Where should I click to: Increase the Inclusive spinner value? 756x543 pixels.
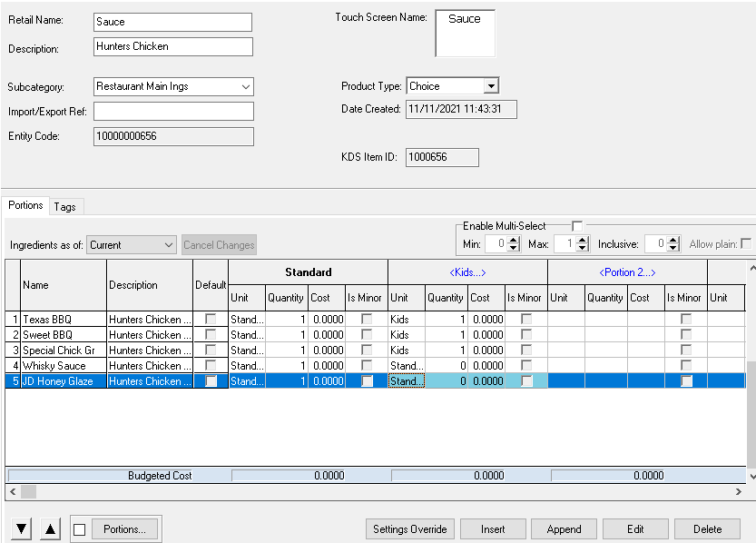pyautogui.click(x=673, y=240)
